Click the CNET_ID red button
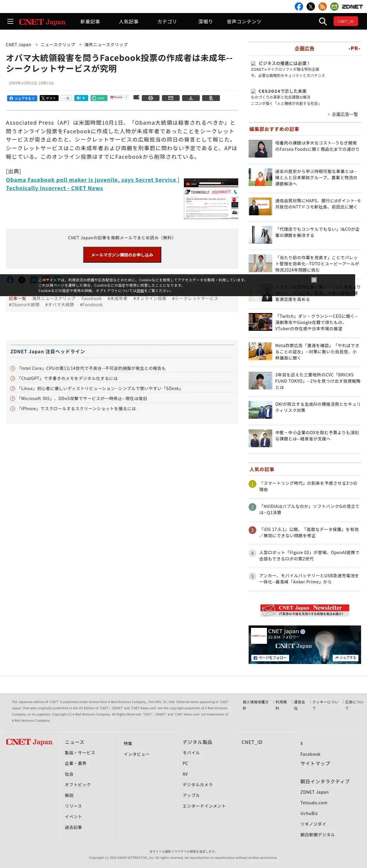The height and width of the screenshot is (868, 367). click(345, 21)
